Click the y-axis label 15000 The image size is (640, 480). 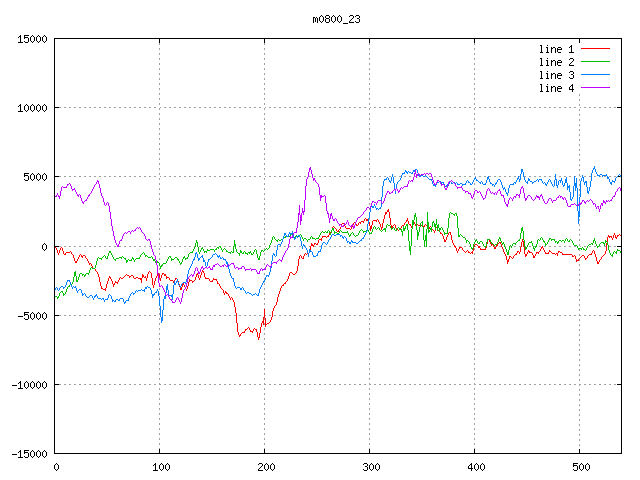tap(32, 39)
